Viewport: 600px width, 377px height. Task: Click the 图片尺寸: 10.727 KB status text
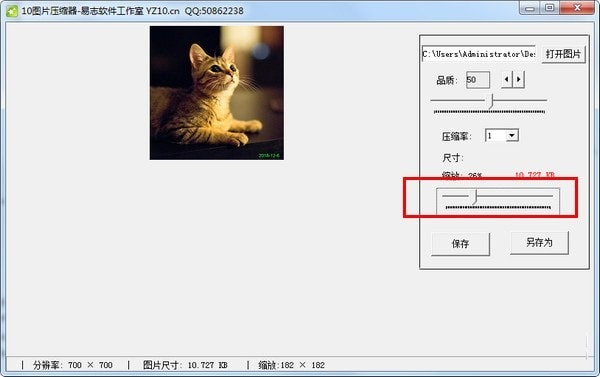click(x=185, y=365)
